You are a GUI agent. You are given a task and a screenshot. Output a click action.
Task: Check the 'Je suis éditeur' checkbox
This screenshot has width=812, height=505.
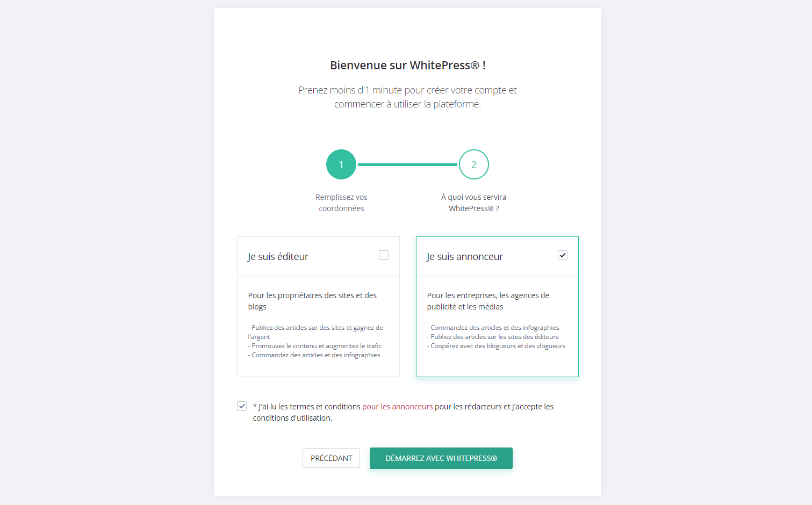[384, 255]
